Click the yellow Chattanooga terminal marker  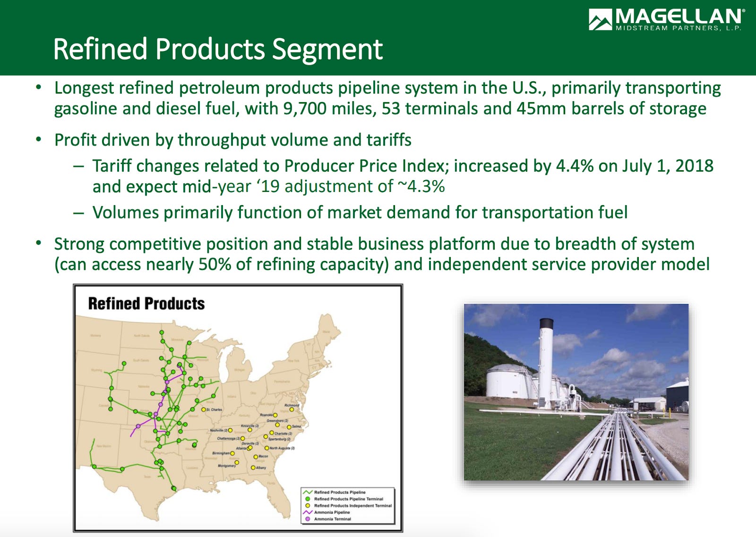242,438
